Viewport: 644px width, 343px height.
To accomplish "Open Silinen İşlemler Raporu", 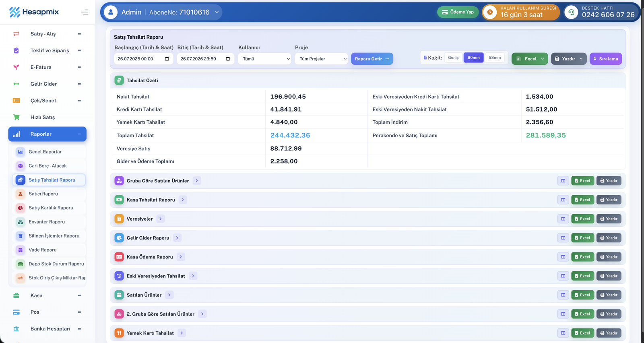I will coord(49,236).
